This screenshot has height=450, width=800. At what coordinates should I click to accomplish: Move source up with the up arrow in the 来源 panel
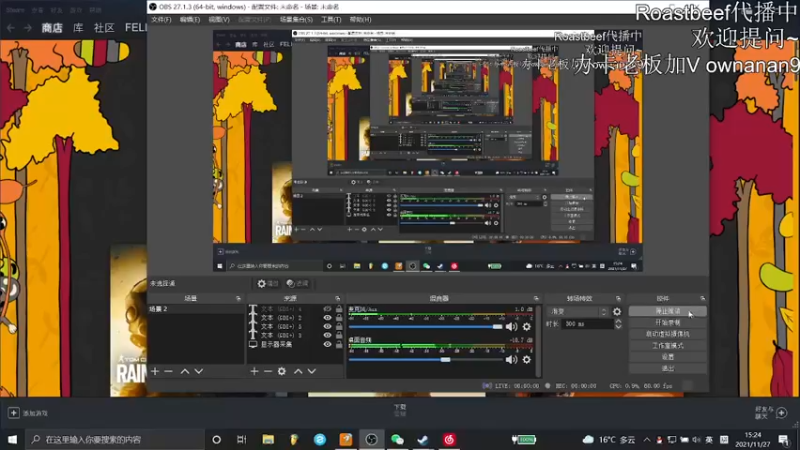pyautogui.click(x=298, y=371)
